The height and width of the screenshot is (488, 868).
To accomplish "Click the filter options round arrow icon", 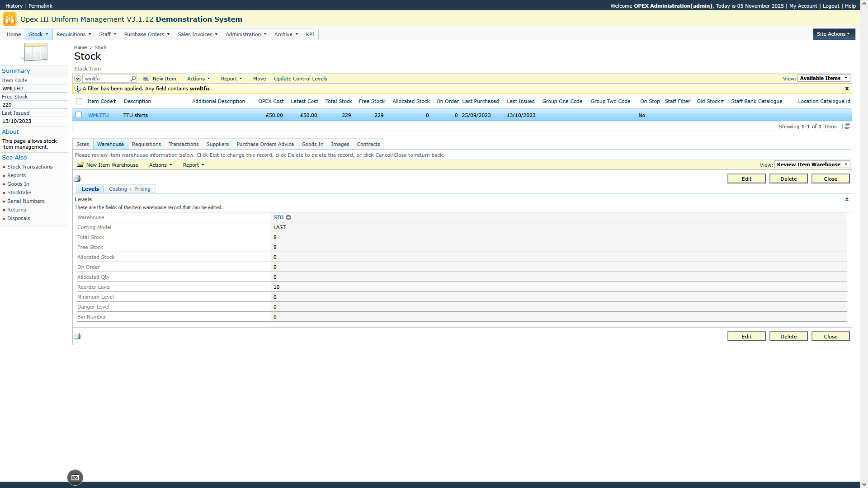I will click(78, 79).
